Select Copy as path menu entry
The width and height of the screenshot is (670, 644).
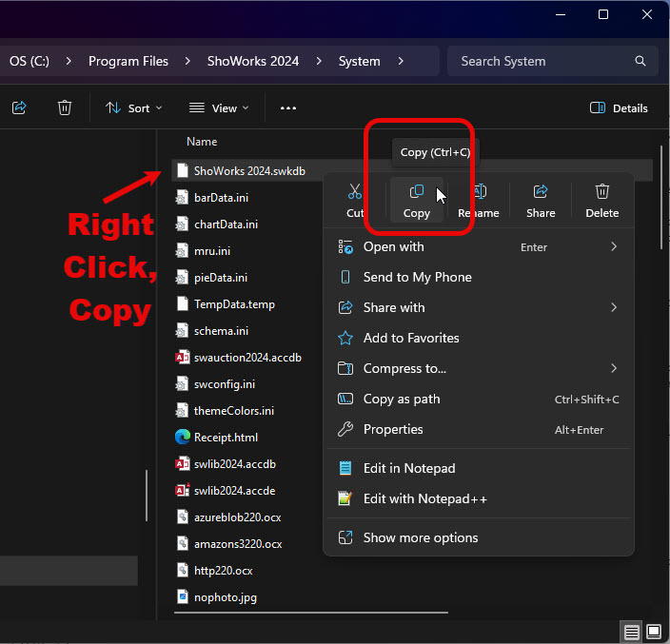tap(402, 400)
